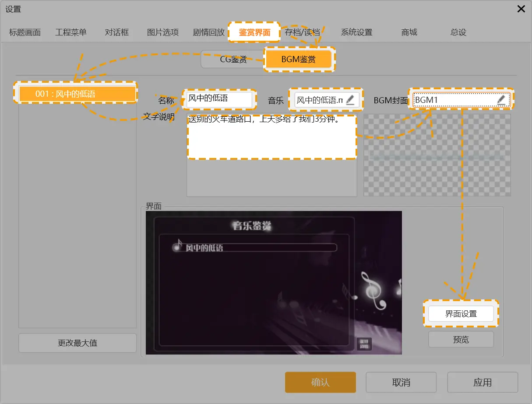This screenshot has height=404, width=532.
Task: Switch to the 图片选项 tab
Action: click(x=163, y=32)
